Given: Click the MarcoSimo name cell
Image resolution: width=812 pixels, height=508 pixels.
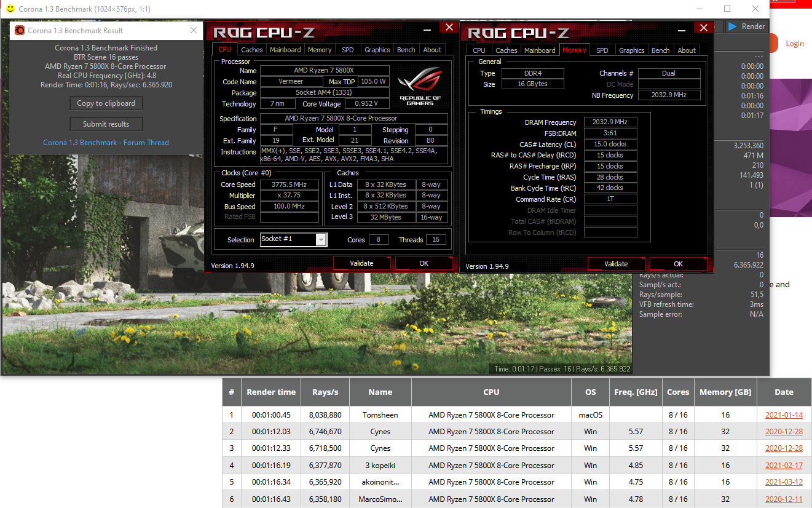Looking at the screenshot, I should (380, 499).
